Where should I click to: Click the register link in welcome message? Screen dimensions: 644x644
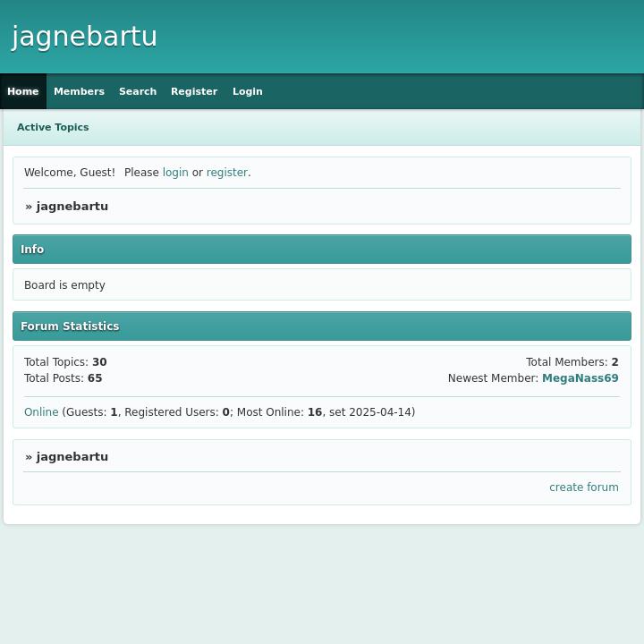tap(226, 173)
